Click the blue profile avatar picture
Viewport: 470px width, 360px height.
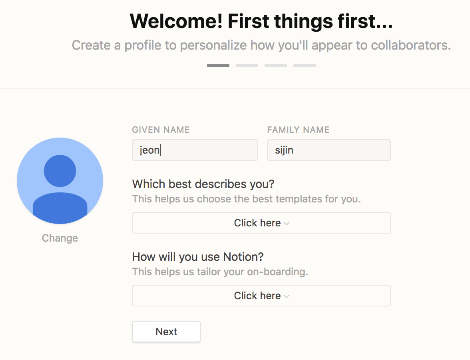click(60, 181)
